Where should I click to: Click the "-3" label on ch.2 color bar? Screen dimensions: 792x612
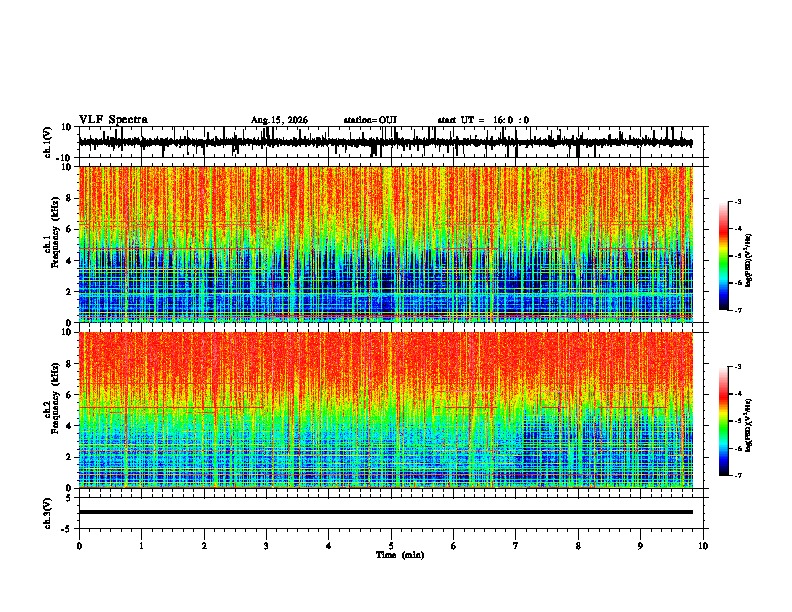[738, 367]
